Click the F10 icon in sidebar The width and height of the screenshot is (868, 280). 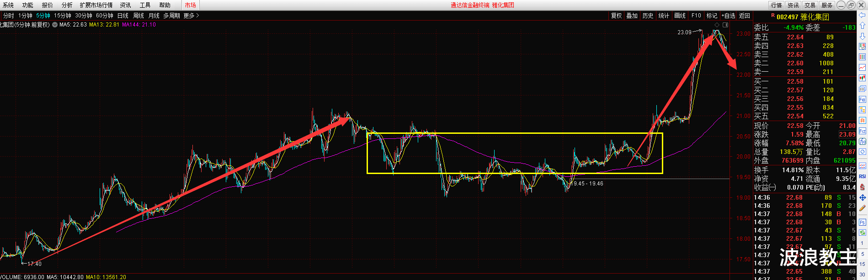coord(862,99)
